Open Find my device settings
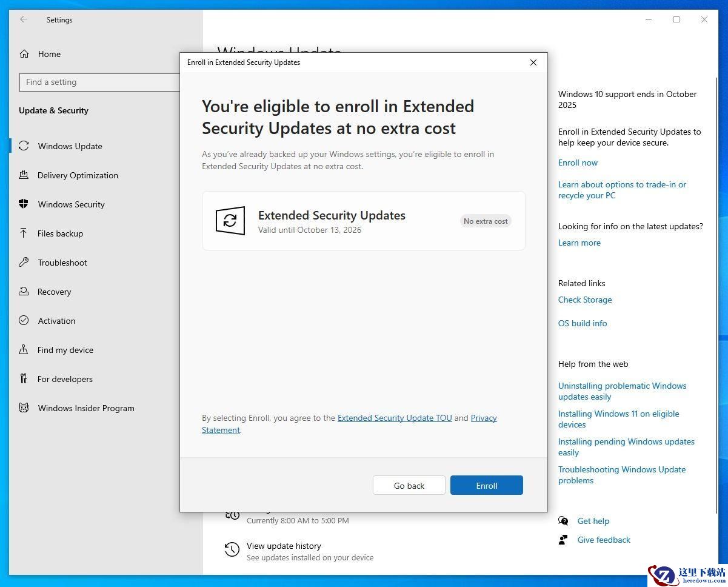 point(65,350)
